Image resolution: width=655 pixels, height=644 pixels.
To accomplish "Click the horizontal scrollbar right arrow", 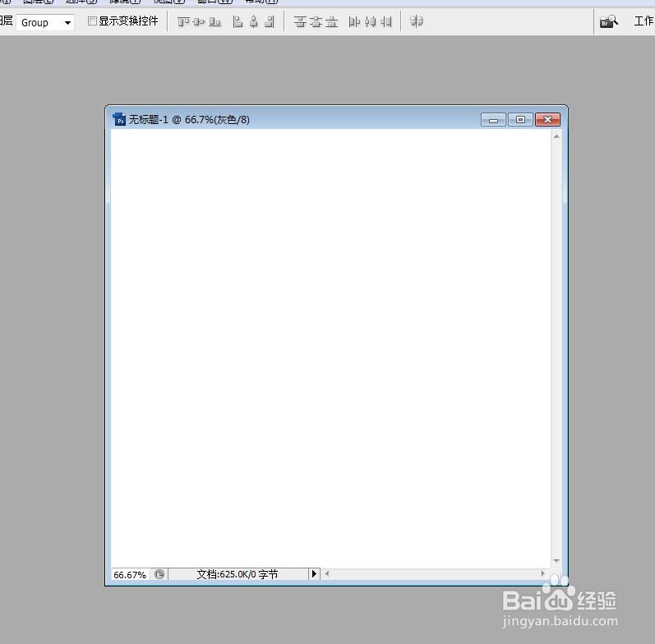I will click(x=542, y=574).
